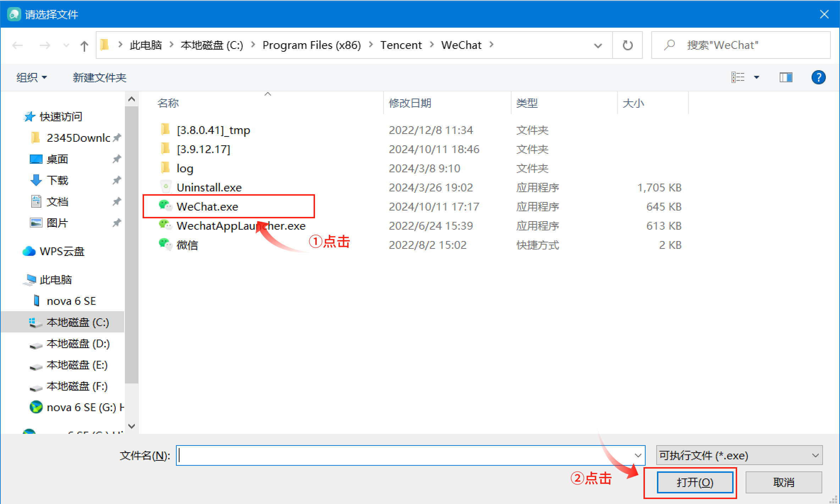Viewport: 840px width, 504px height.
Task: Select the Uninstall.exe file
Action: coord(209,187)
